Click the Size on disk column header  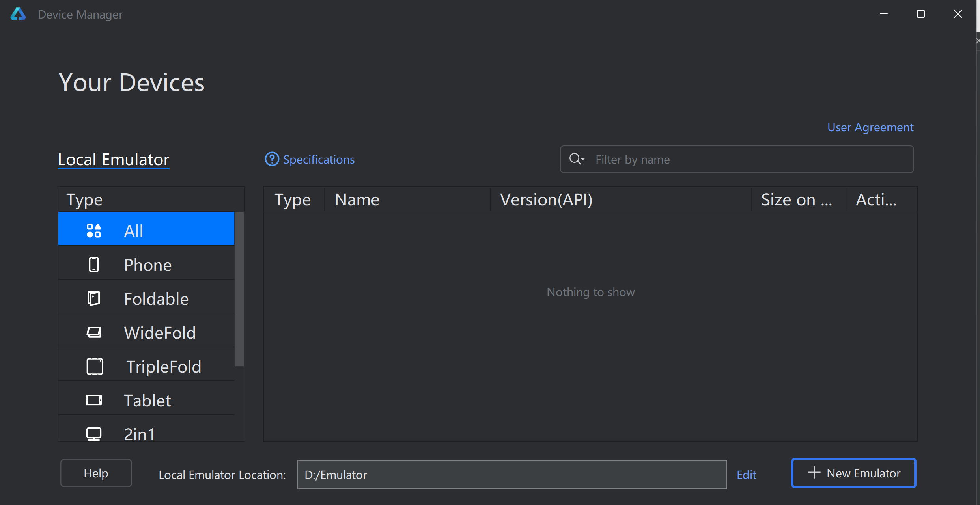[x=797, y=199]
